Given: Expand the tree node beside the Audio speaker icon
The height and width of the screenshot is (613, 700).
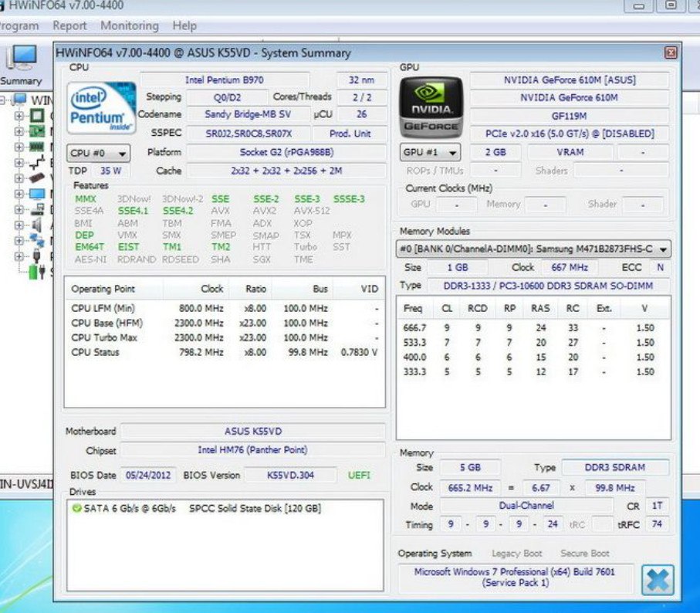Looking at the screenshot, I should click(19, 225).
